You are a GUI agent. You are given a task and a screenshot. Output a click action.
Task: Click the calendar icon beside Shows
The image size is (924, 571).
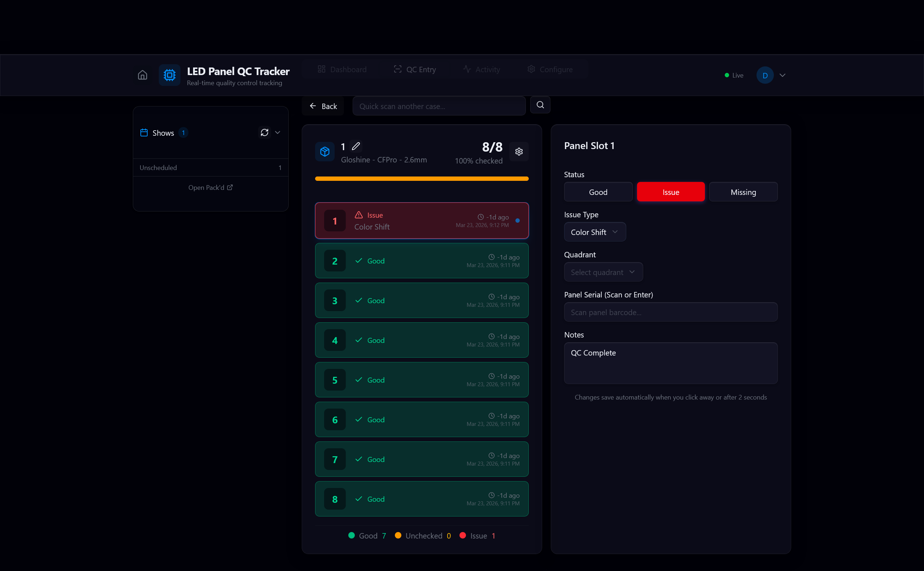coord(144,132)
